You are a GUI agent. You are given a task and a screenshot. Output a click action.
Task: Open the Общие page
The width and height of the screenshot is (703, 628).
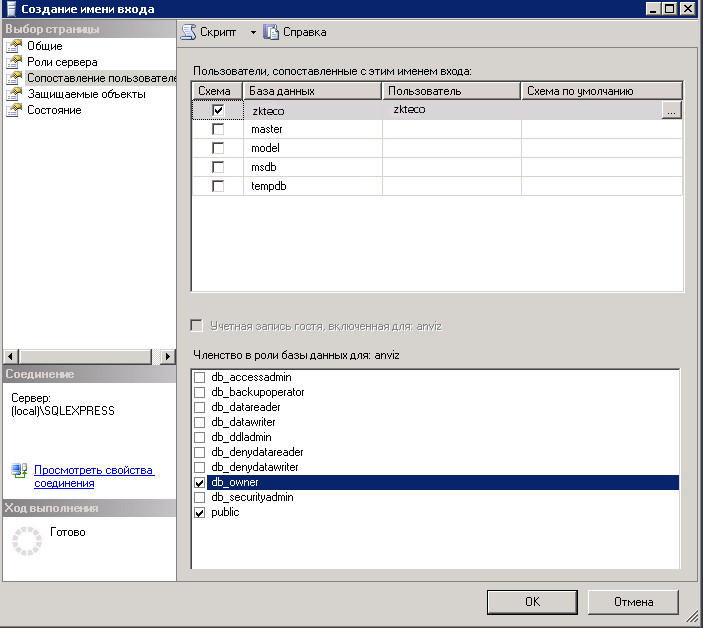tap(45, 46)
